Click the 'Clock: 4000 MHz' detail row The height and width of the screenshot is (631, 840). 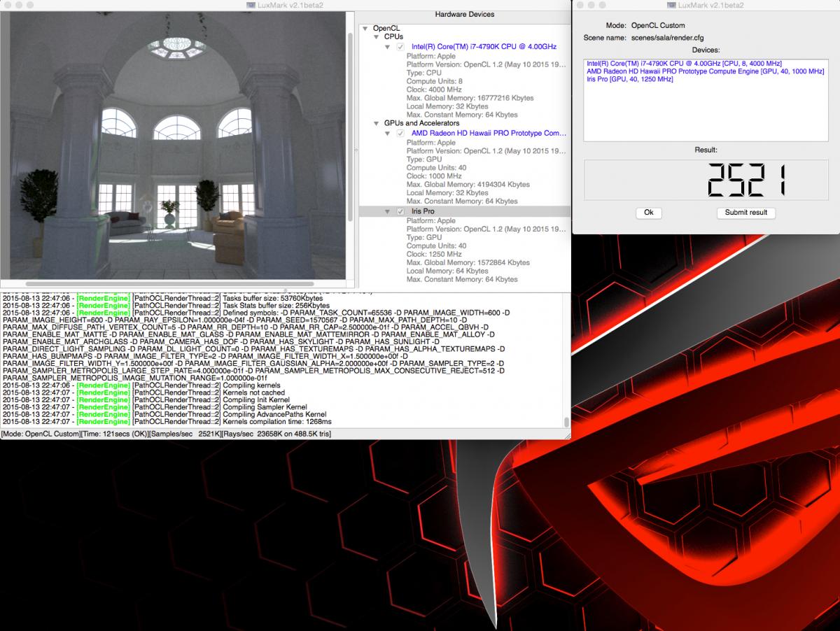434,90
